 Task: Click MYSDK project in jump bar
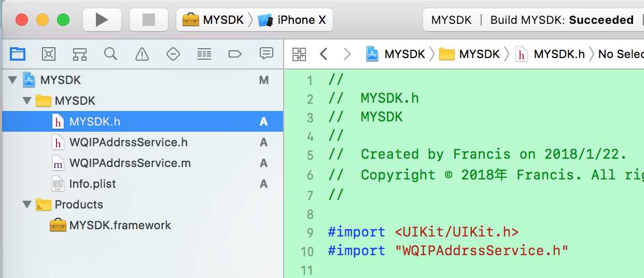coord(396,54)
